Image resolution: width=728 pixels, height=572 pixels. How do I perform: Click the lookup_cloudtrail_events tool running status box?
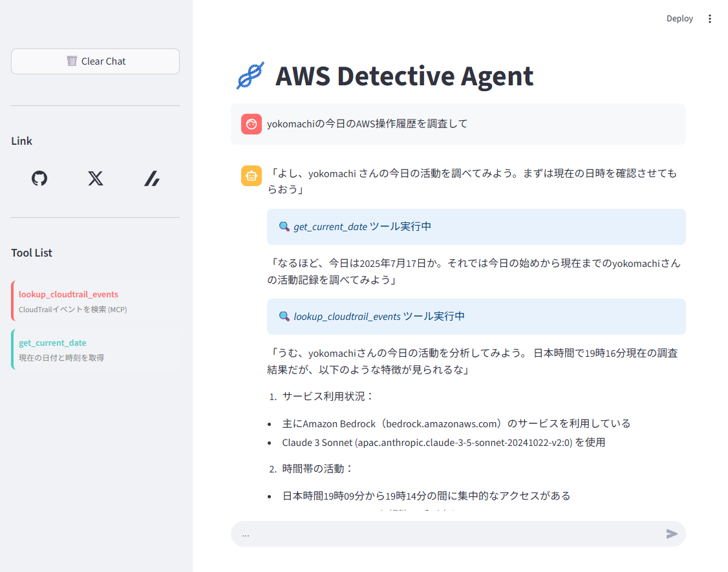click(x=476, y=317)
